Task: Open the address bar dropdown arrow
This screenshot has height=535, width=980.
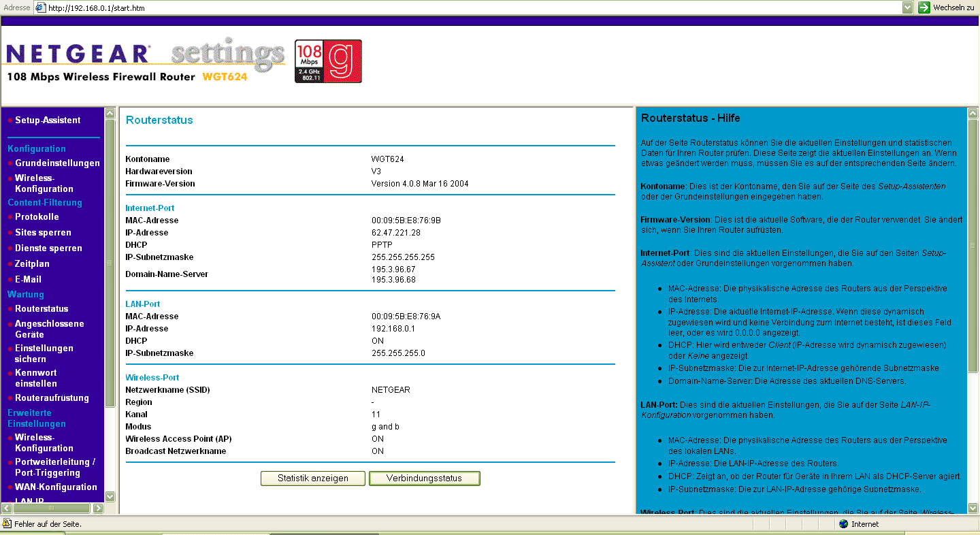Action: click(x=907, y=7)
